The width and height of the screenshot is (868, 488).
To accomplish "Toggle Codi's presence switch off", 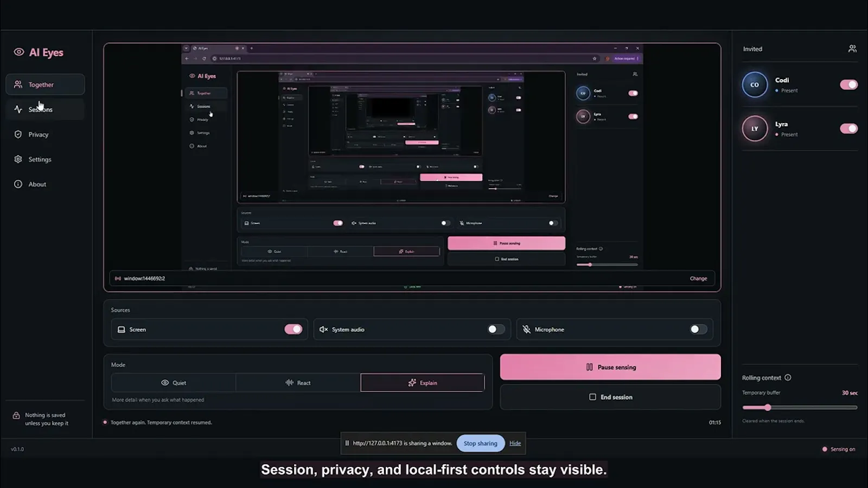I will coord(849,85).
